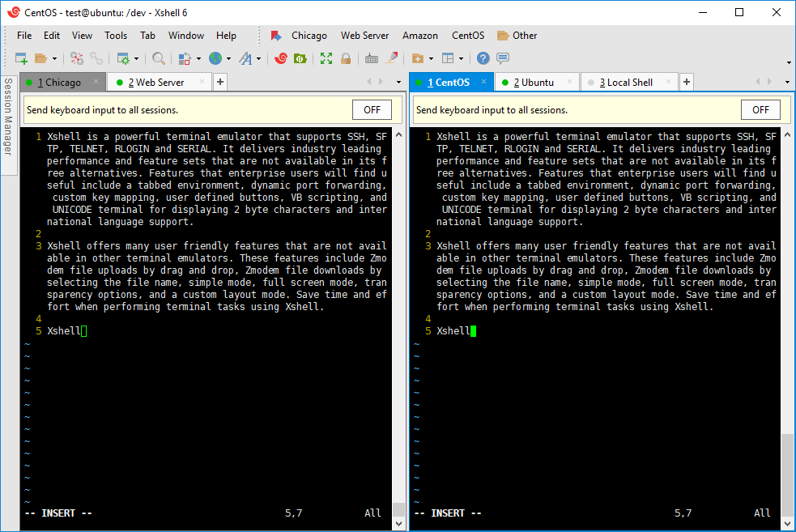Screen dimensions: 796x532
Task: Open the session Properties gear icon
Action: [x=123, y=58]
